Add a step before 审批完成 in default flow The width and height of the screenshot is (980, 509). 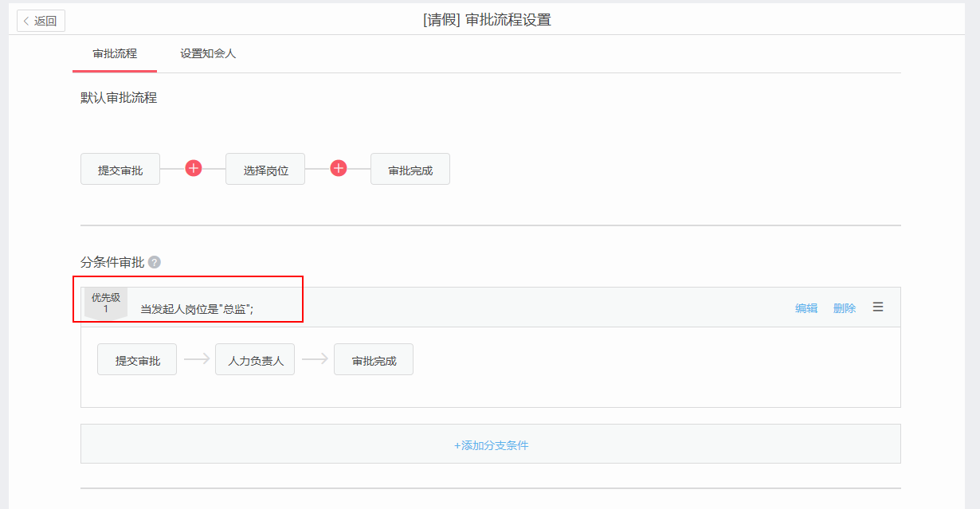(x=339, y=168)
